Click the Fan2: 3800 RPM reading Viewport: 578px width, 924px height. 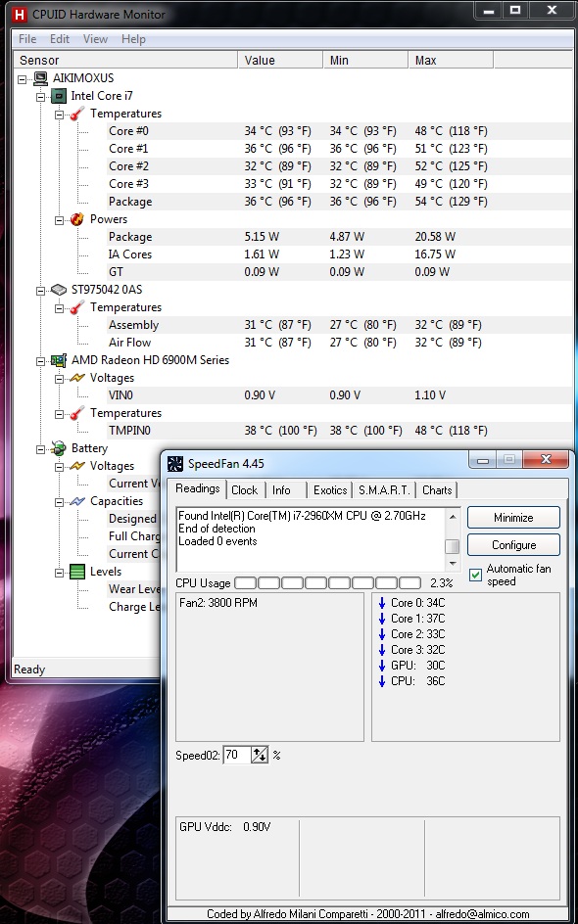coord(218,603)
